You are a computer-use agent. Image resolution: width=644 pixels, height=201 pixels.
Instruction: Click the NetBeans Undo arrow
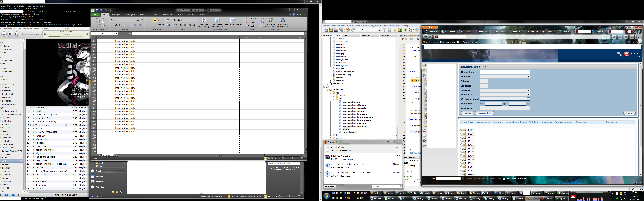coord(347,30)
